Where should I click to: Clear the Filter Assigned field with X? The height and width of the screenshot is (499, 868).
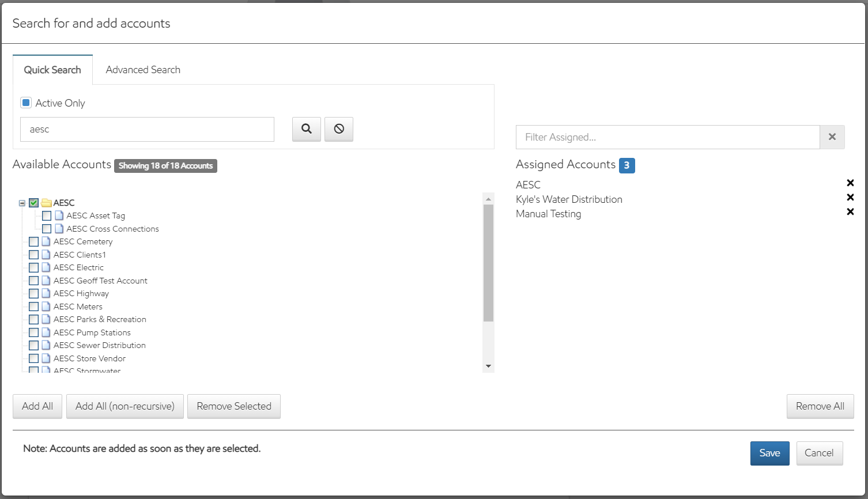tap(832, 137)
